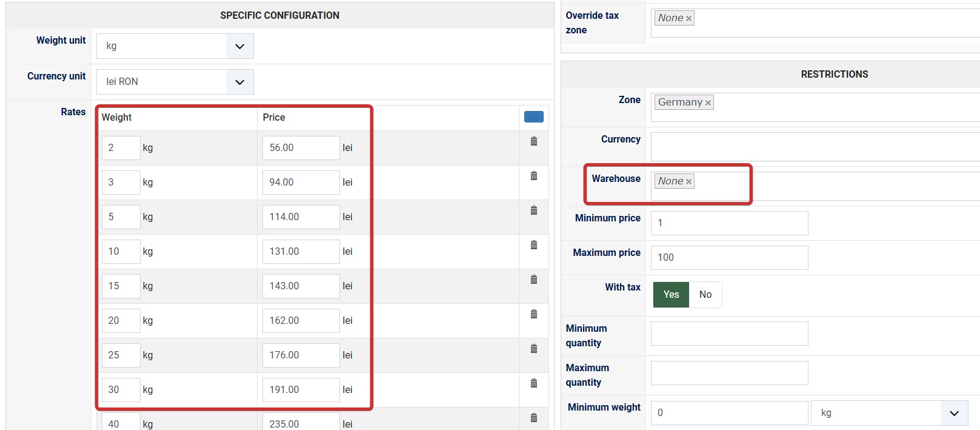The image size is (980, 430).
Task: Delete the 30 kg rate row
Action: coord(534,383)
